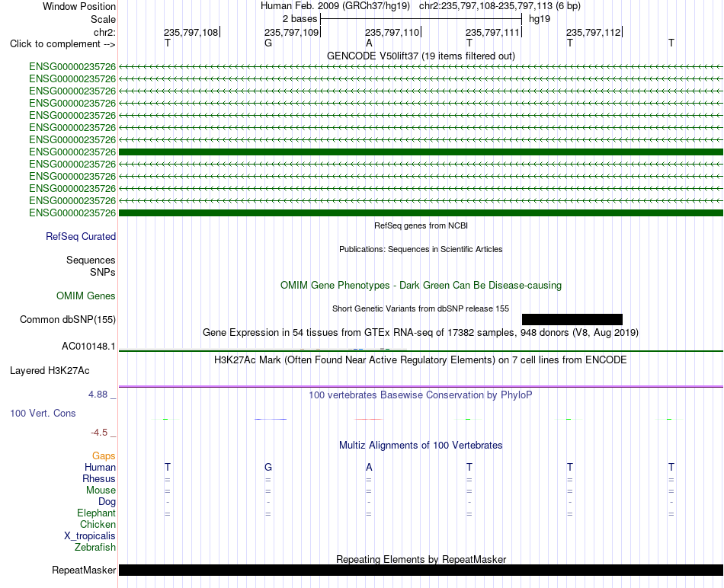Click the '2 bases' scale bar label

pyautogui.click(x=300, y=19)
